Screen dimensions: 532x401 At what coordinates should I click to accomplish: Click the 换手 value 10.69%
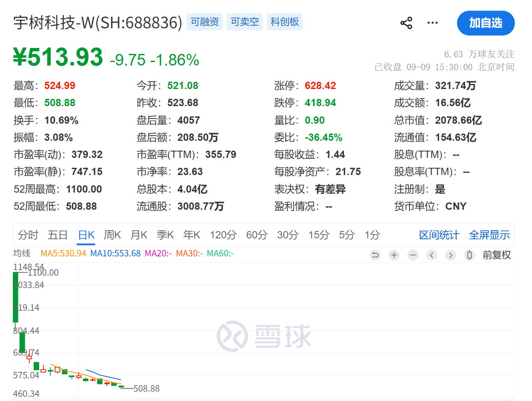tap(61, 120)
